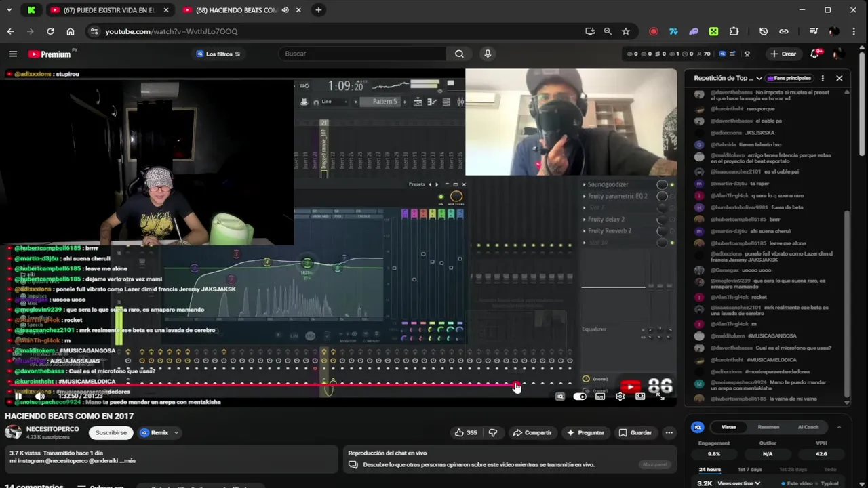Select the 24 hours range tab
This screenshot has height=488, width=868.
(710, 469)
